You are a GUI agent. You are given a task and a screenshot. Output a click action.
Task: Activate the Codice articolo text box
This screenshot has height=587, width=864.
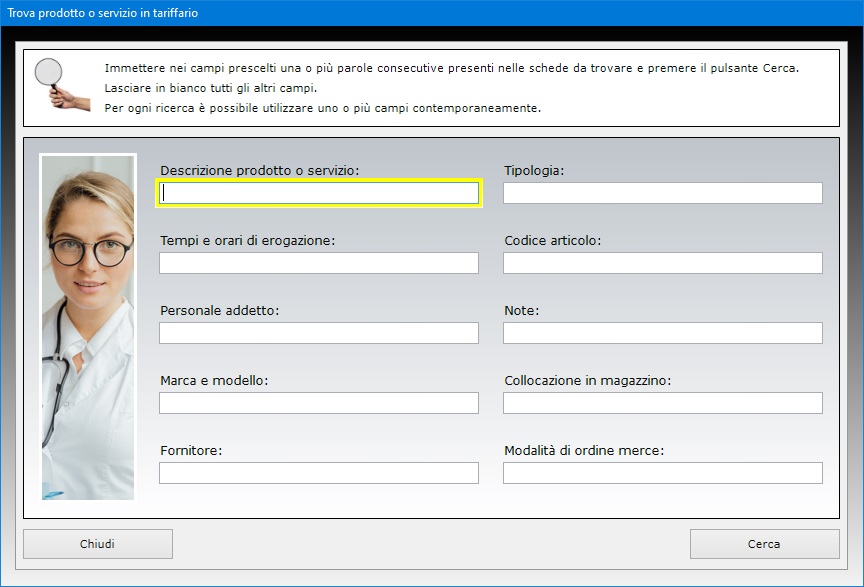pos(663,263)
